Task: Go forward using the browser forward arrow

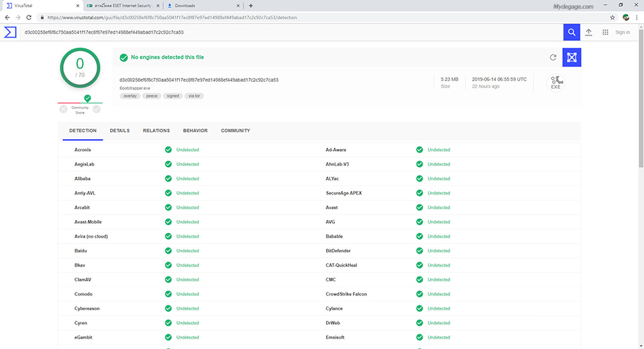Action: tap(17, 17)
